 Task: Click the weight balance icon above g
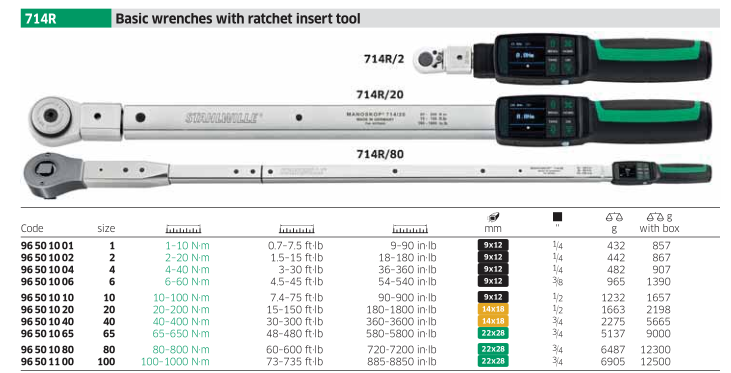(x=614, y=217)
